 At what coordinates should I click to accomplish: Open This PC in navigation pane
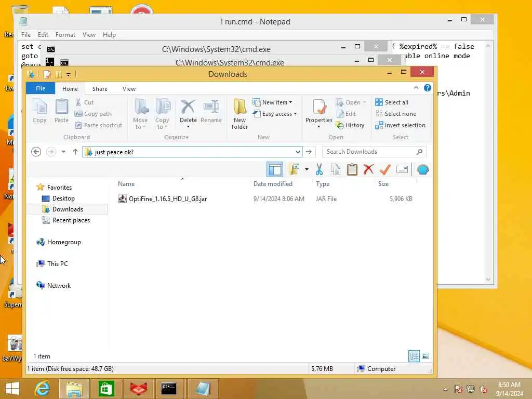(x=57, y=263)
